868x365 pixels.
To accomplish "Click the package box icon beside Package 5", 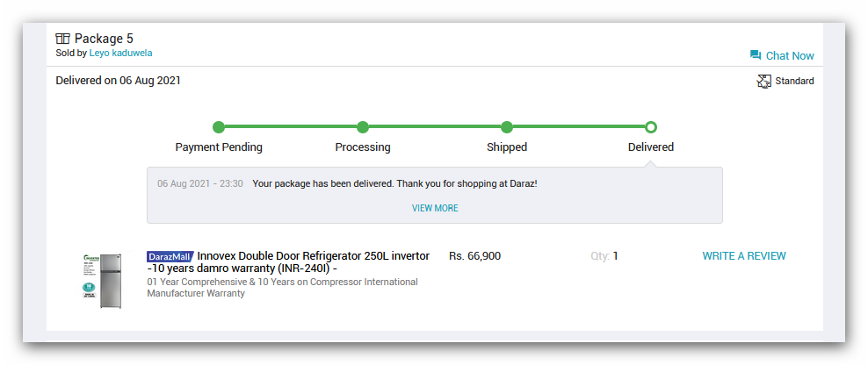I will click(62, 39).
